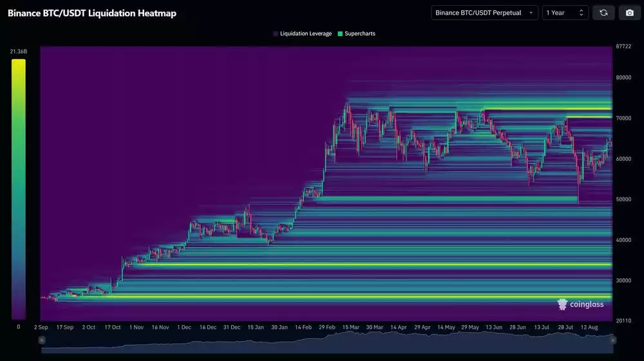Image resolution: width=644 pixels, height=361 pixels.
Task: Toggle the Liquidation Leverage legend item
Action: (302, 33)
